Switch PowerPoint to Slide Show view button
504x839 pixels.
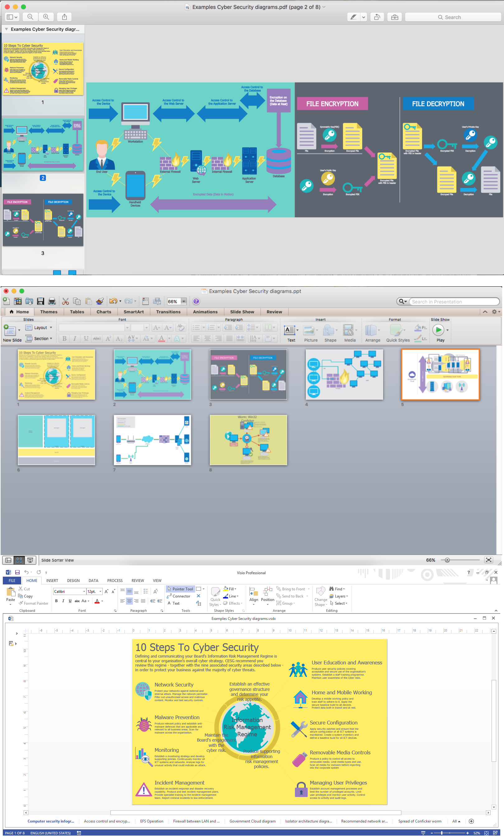point(30,560)
